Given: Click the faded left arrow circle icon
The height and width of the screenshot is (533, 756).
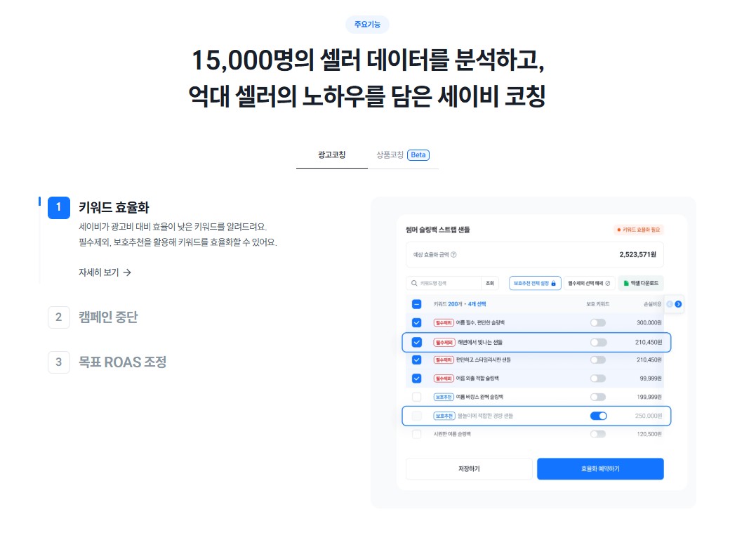Looking at the screenshot, I should pyautogui.click(x=670, y=304).
